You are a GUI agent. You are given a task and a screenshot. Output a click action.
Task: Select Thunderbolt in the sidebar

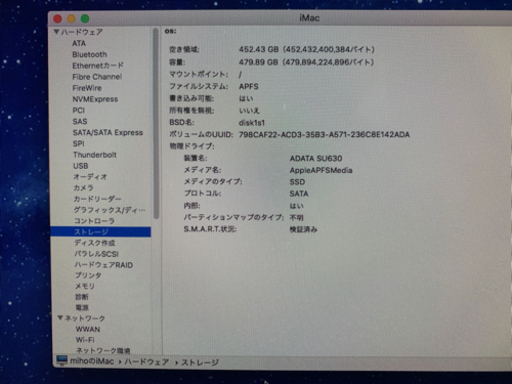click(x=95, y=155)
